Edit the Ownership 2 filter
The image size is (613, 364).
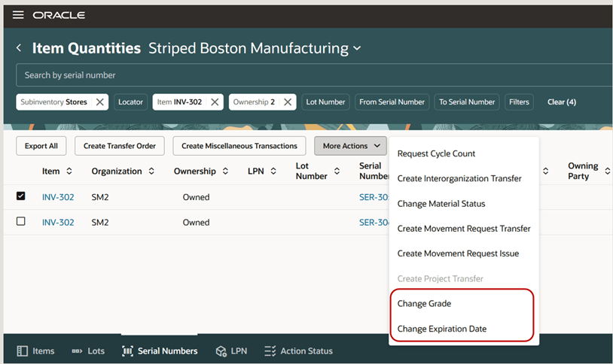tap(254, 102)
